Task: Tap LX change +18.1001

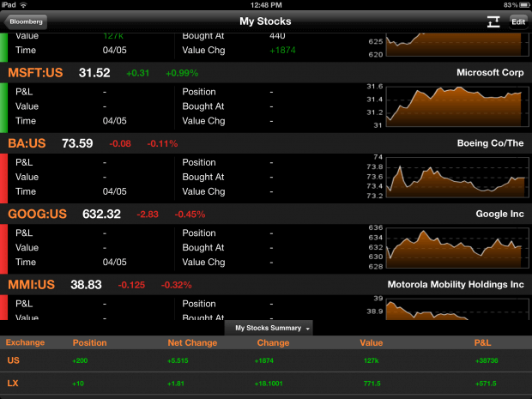Action: pos(269,384)
